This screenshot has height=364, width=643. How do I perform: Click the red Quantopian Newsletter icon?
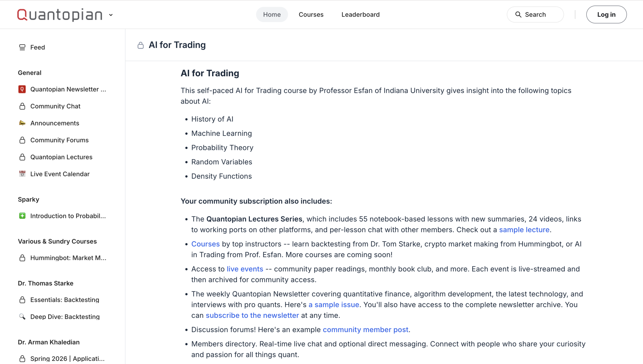click(22, 89)
